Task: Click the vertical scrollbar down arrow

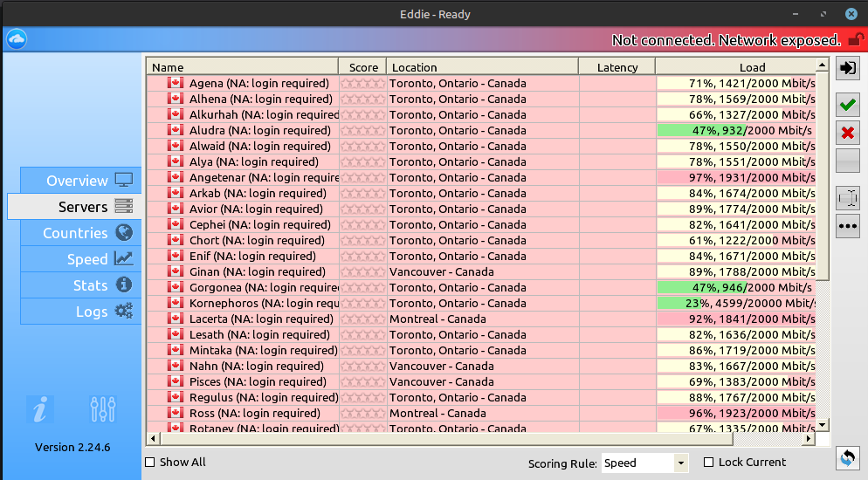Action: (x=822, y=425)
